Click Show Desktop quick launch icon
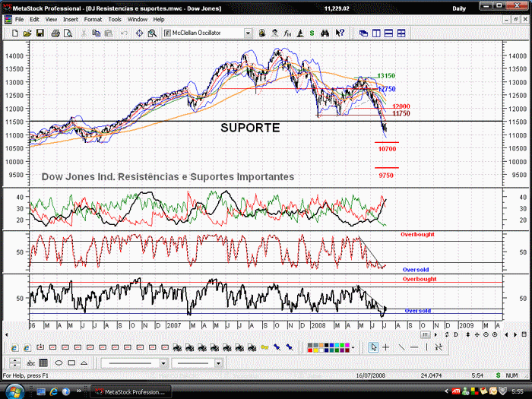The height and width of the screenshot is (399, 532). (41, 392)
